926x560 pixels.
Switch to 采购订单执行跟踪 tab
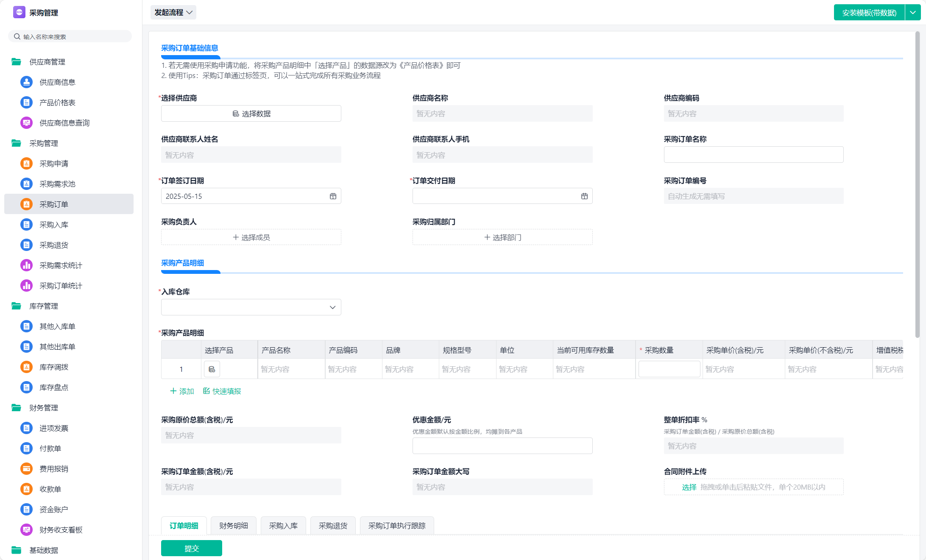point(396,526)
